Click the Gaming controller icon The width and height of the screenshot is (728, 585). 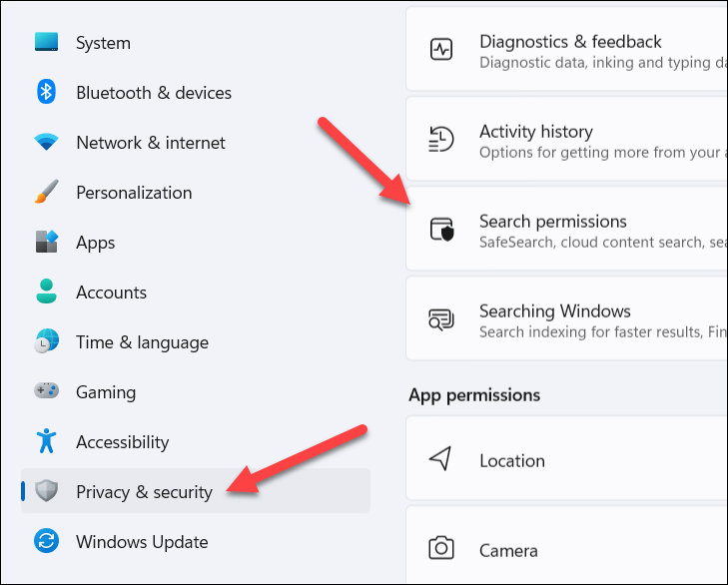(x=47, y=392)
